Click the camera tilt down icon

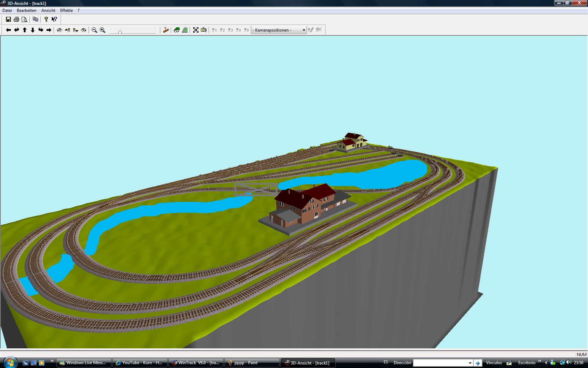(76, 30)
